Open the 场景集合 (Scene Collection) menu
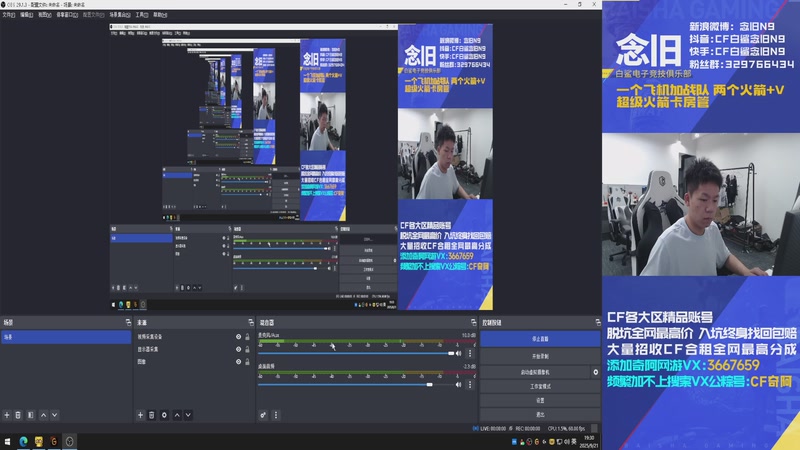Screen dimensions: 800x450 pyautogui.click(x=120, y=15)
